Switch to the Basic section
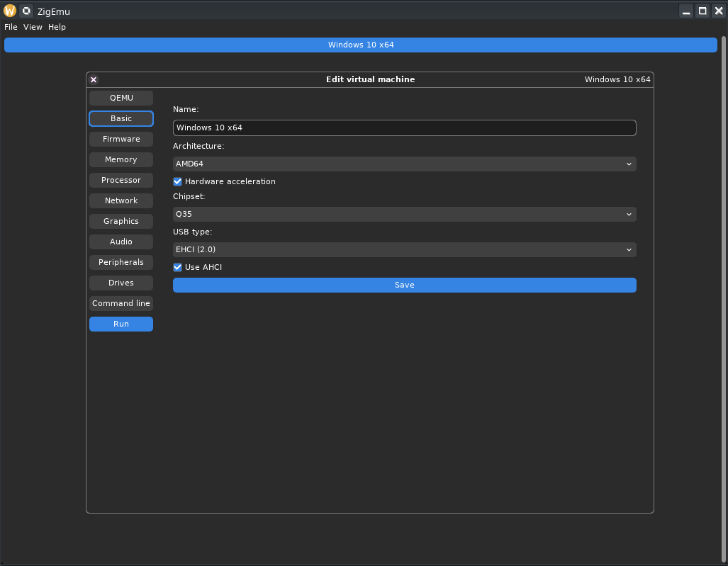Screen dimensions: 728x566 click(121, 119)
